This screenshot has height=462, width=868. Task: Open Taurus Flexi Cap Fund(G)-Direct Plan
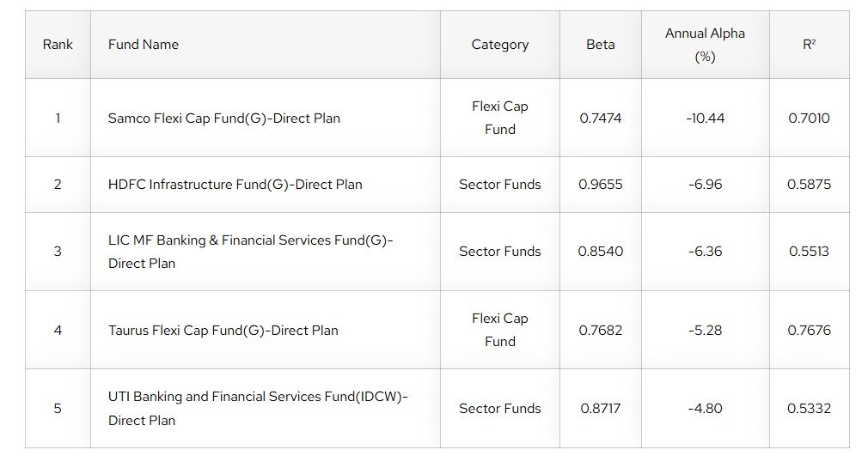pos(223,331)
